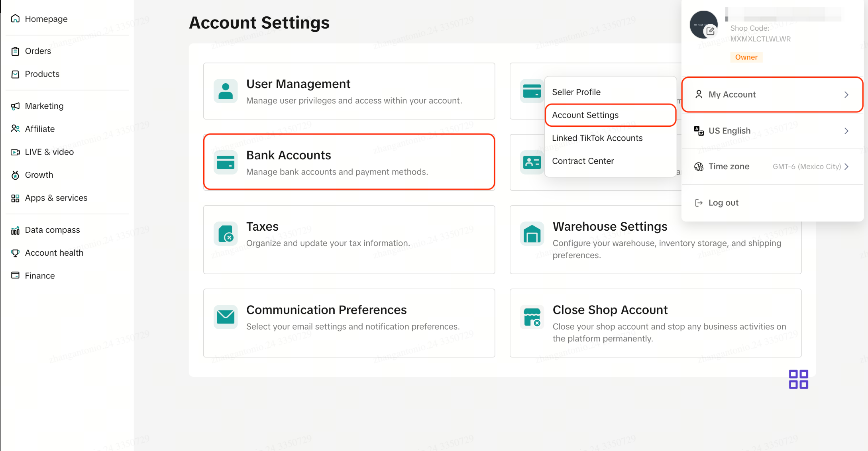Click the Data compass chart icon
The image size is (868, 451).
15,230
